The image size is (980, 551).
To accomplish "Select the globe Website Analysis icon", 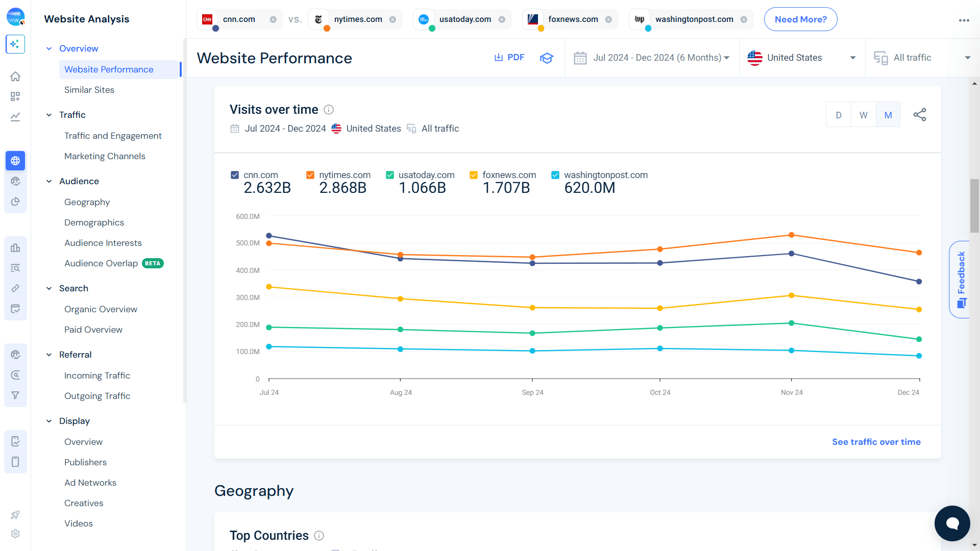I will pyautogui.click(x=15, y=161).
